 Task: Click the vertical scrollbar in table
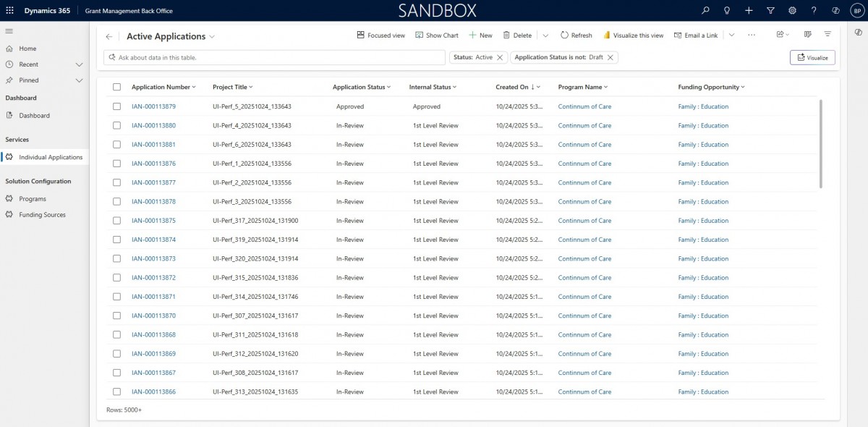point(821,145)
